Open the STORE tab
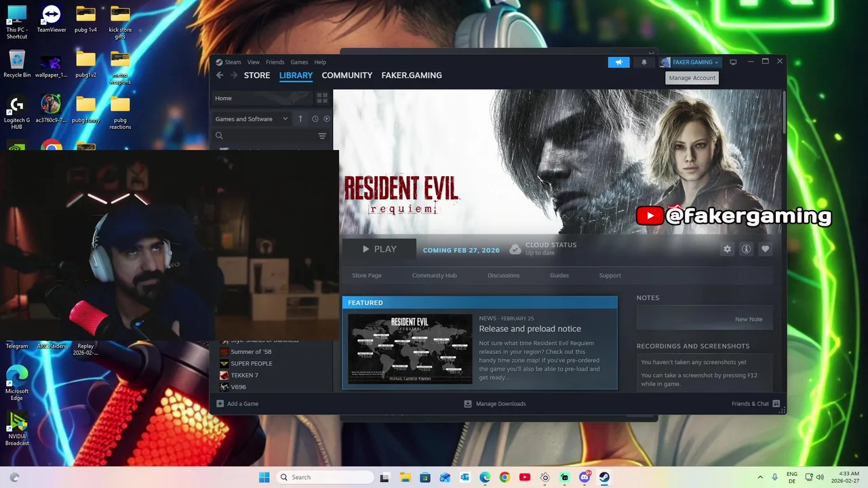The height and width of the screenshot is (488, 868). point(257,75)
